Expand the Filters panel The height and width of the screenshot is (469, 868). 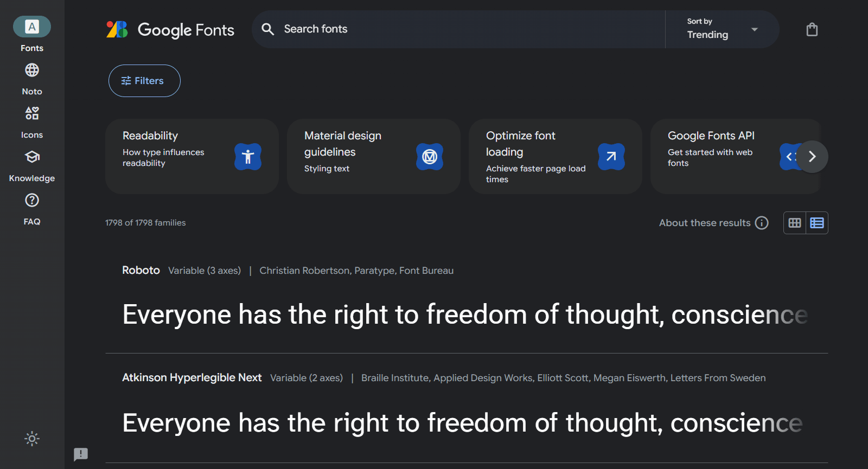[x=144, y=80]
